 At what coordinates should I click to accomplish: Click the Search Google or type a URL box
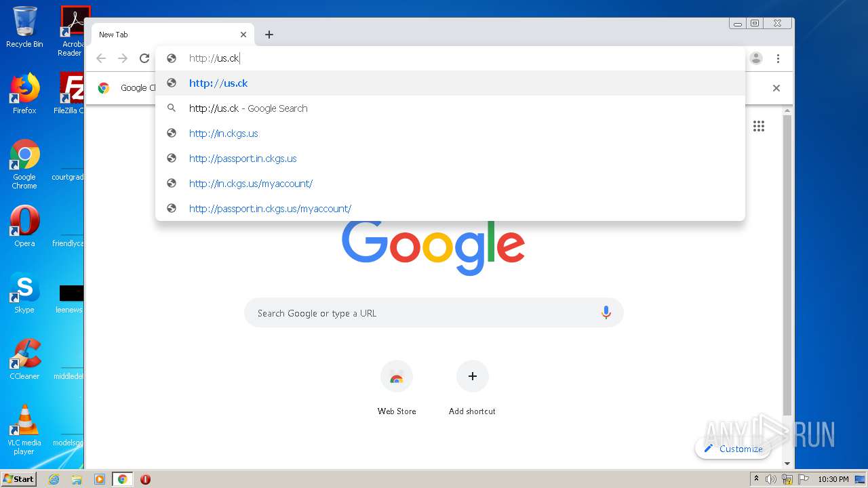tap(434, 313)
